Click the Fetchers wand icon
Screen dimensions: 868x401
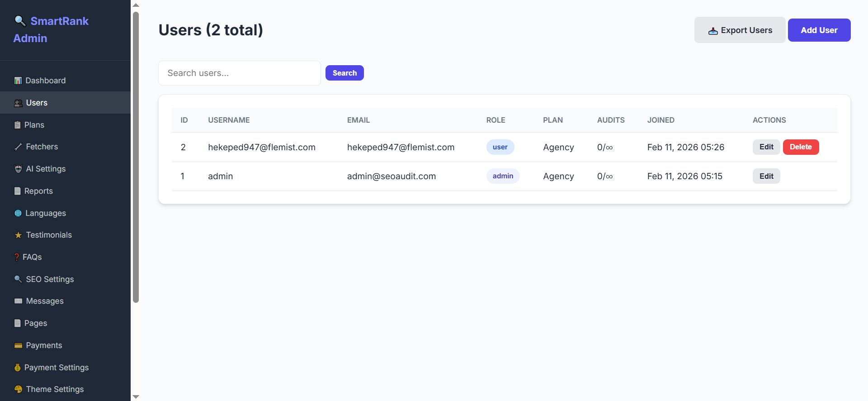click(18, 147)
